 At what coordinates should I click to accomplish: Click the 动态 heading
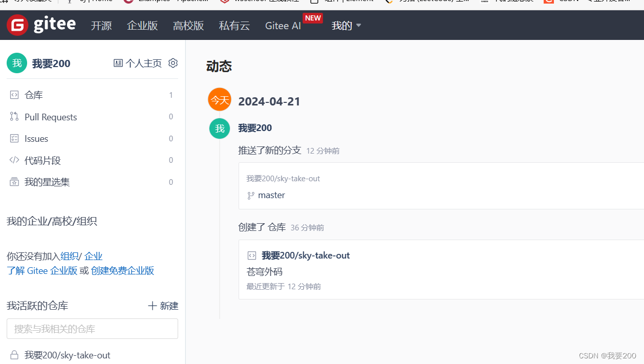coord(219,66)
